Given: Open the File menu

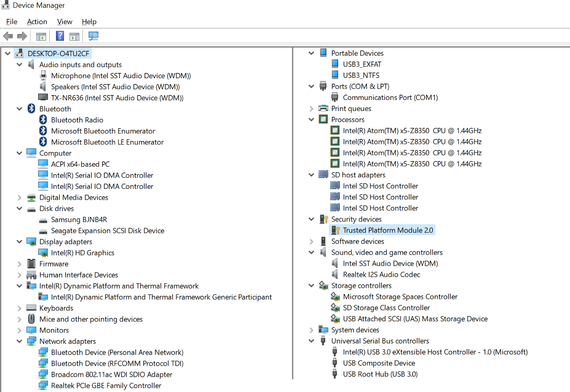Looking at the screenshot, I should pos(12,22).
